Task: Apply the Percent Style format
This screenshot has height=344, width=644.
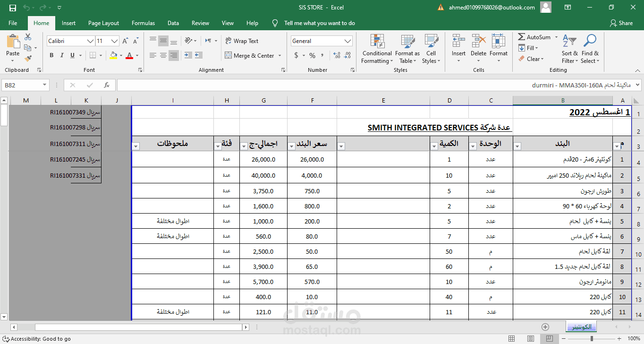Action: [312, 56]
